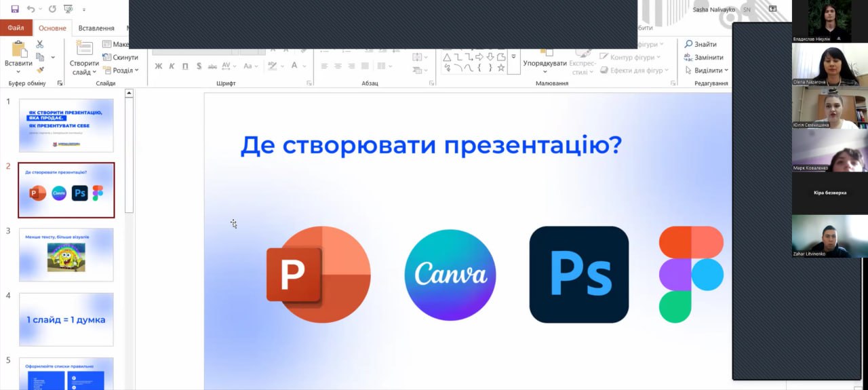Start slideshow from beginning icon in title bar
The image size is (868, 390).
(68, 9)
